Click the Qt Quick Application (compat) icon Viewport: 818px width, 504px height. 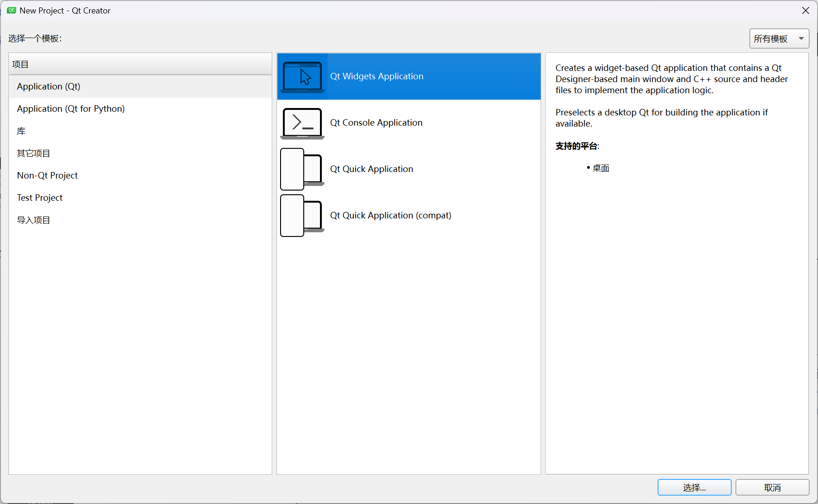point(302,216)
